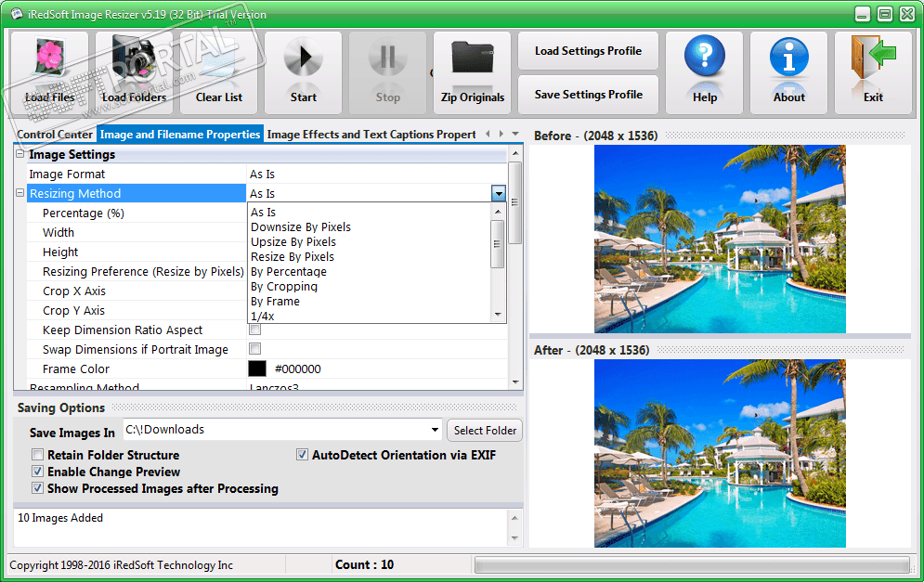Screen dimensions: 924x582
Task: Click the progress bar at bottom
Action: pyautogui.click(x=693, y=565)
